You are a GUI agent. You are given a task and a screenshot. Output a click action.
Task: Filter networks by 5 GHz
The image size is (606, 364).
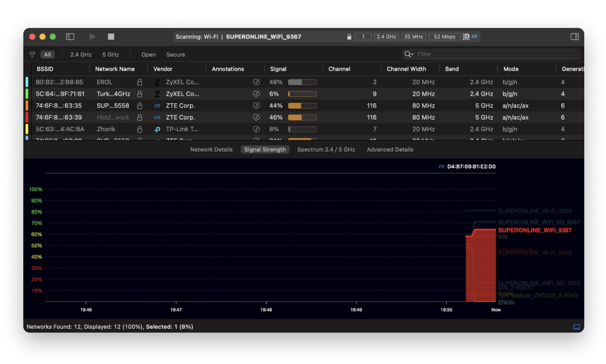pos(111,55)
